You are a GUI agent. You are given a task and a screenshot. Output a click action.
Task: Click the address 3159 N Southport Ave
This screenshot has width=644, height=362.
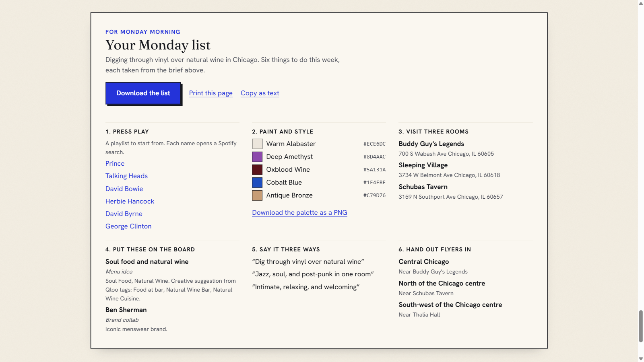click(x=451, y=197)
